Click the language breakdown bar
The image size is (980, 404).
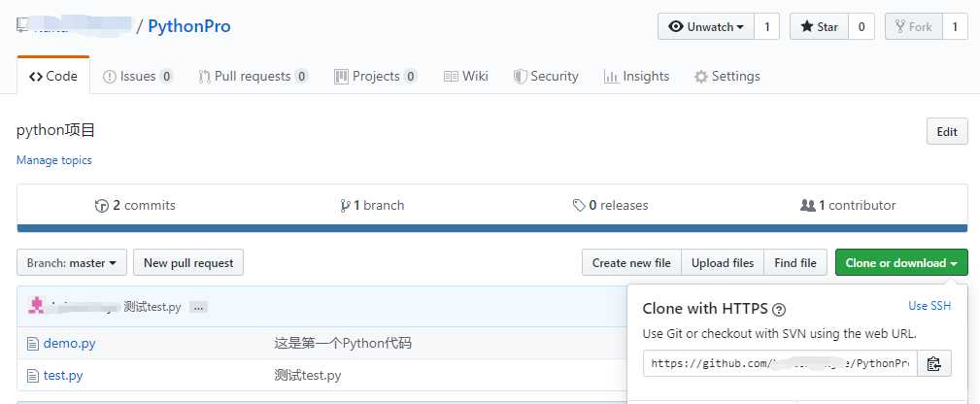click(491, 228)
